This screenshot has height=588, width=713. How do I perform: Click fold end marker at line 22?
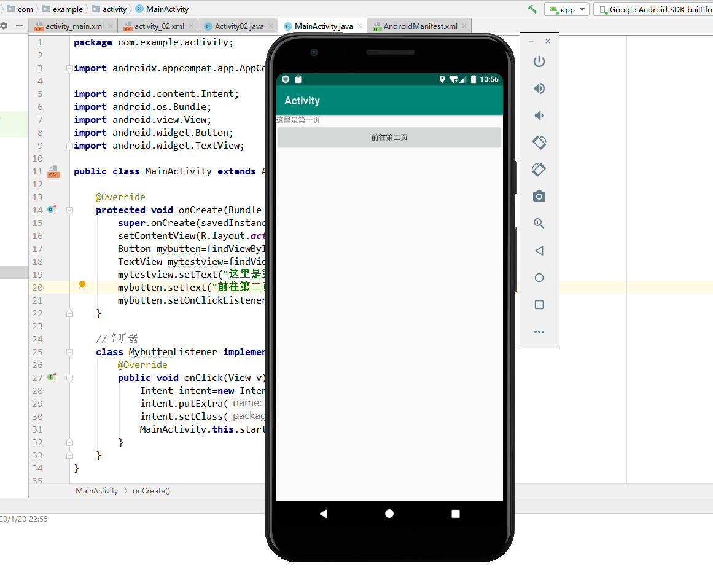pyautogui.click(x=69, y=313)
